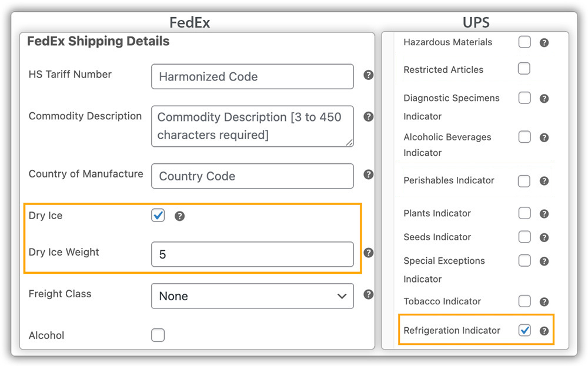Click the Perishables Indicator label
Viewport: 588px width, 366px height.
click(449, 180)
